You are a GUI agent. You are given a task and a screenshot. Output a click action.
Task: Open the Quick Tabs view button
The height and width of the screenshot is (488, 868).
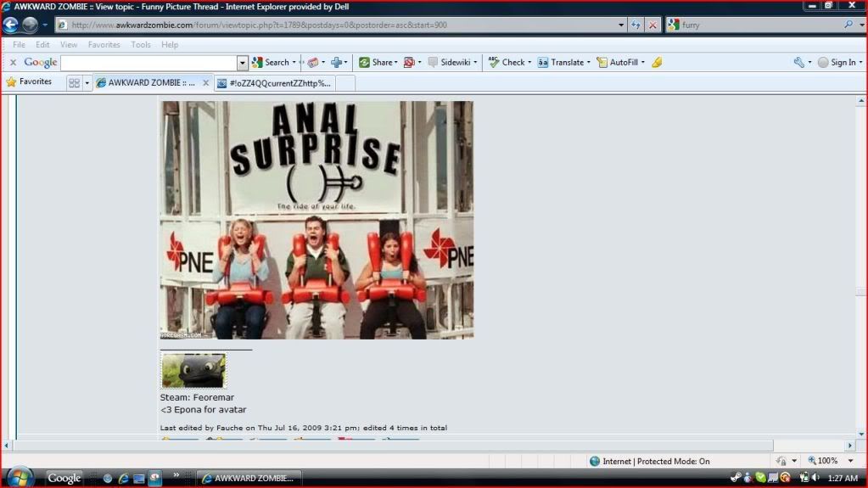coord(74,82)
